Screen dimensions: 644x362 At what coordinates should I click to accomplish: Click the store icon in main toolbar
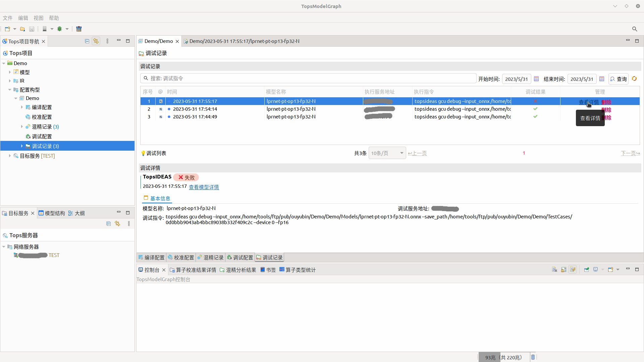tap(79, 29)
